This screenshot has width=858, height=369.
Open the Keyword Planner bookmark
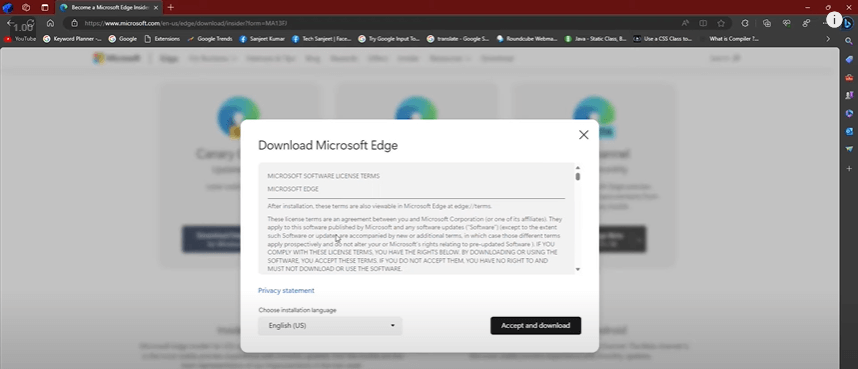tap(72, 39)
